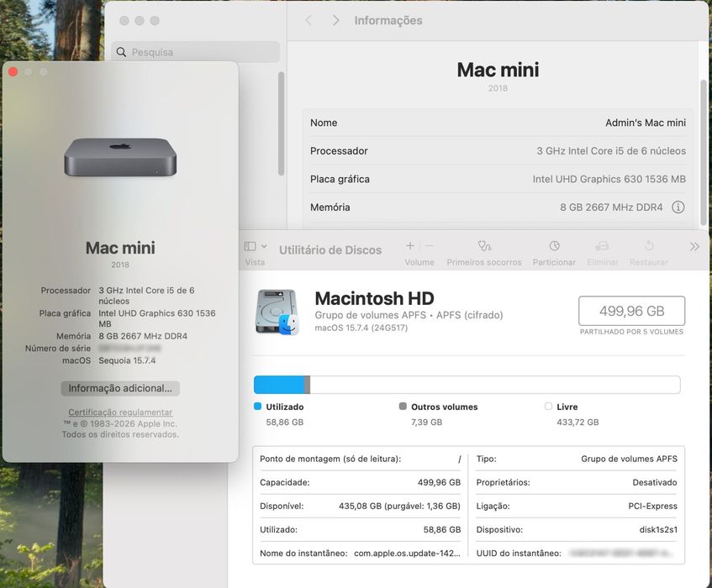Select '3 GHz Intel Core i5 de 6 núcleos' in Informações
The image size is (712, 588).
click(611, 151)
